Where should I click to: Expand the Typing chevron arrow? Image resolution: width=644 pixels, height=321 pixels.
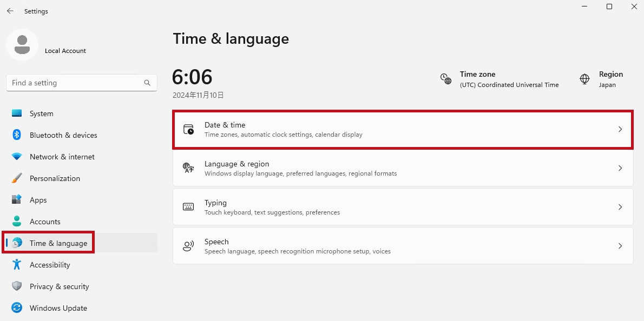(620, 207)
